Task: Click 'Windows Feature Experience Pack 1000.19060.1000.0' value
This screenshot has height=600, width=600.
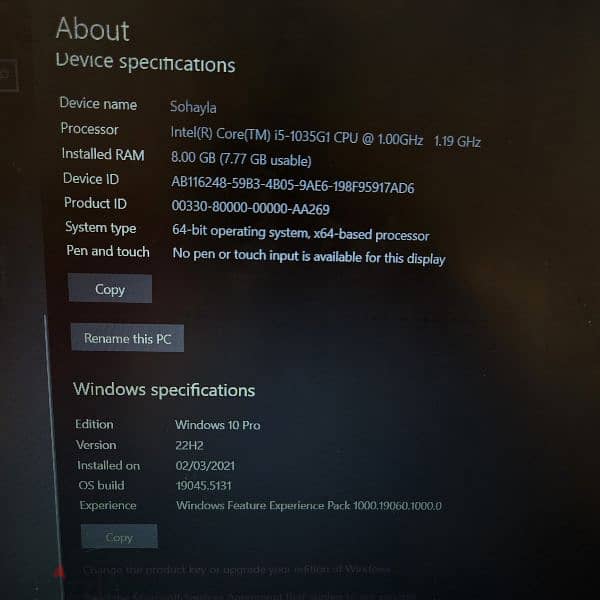Action: pos(309,505)
